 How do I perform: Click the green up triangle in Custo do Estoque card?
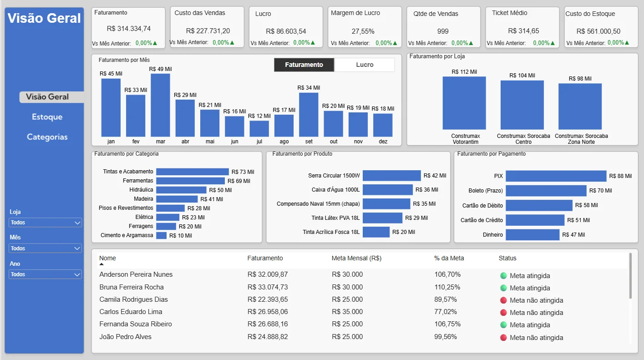pos(627,43)
